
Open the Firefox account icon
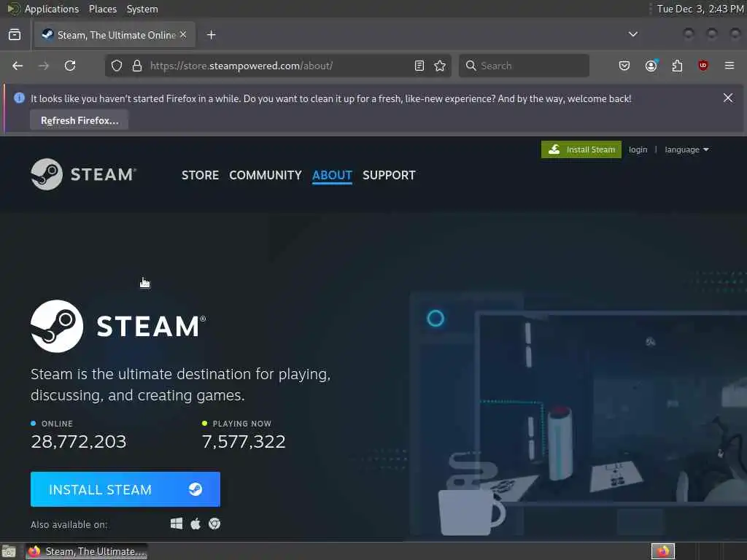(x=651, y=66)
